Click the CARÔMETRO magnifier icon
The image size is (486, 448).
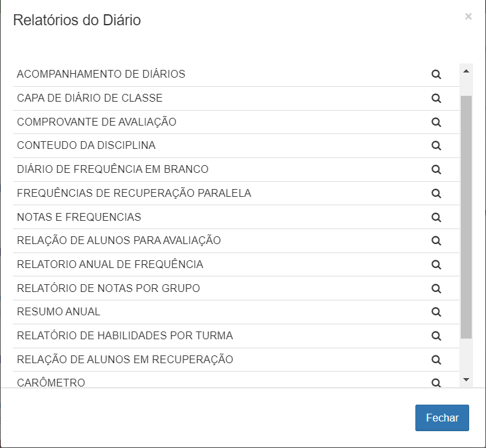(x=436, y=383)
